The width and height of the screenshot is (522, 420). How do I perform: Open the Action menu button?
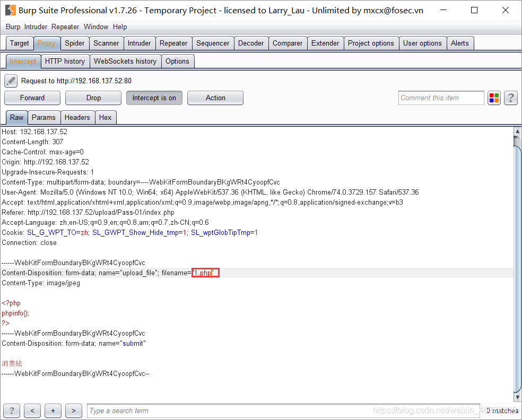(x=215, y=98)
